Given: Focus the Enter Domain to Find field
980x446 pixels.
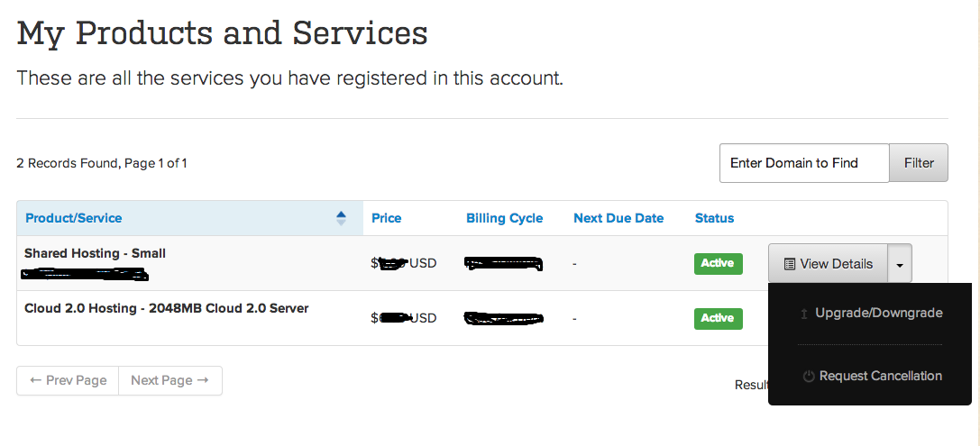Looking at the screenshot, I should [x=803, y=163].
